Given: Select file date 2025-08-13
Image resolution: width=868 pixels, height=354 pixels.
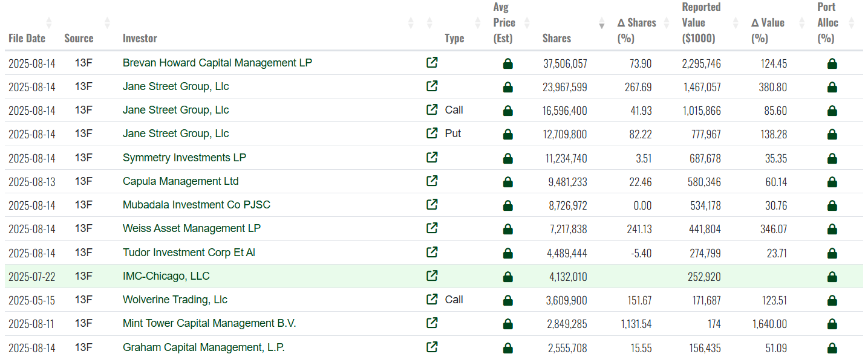Looking at the screenshot, I should [31, 182].
